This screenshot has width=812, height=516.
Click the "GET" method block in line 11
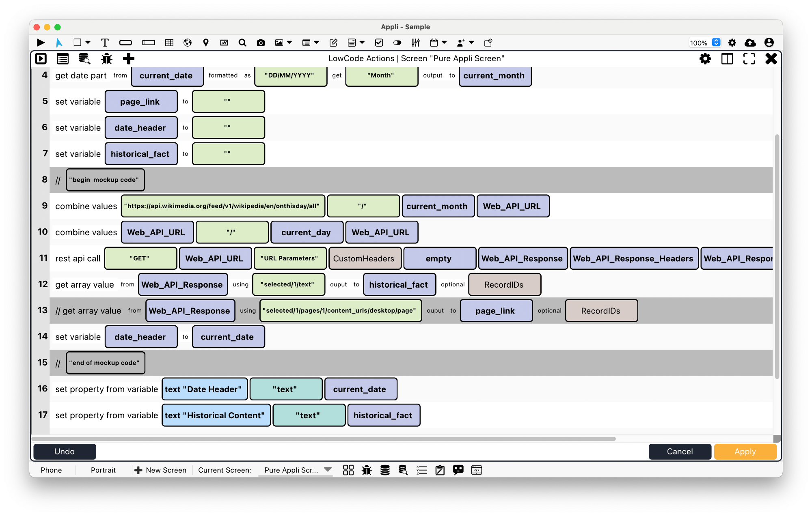click(x=140, y=258)
